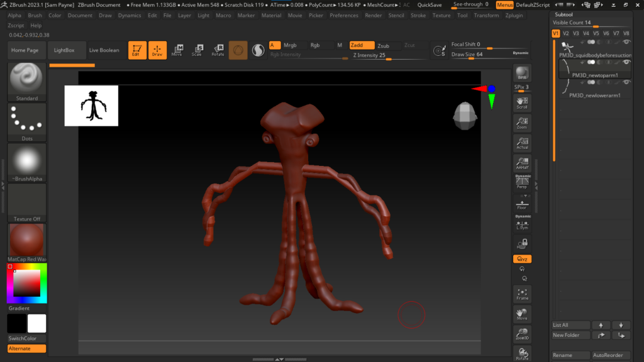Screen dimensions: 644x362
Task: Pick a color in the color picker square
Action: pos(26,283)
